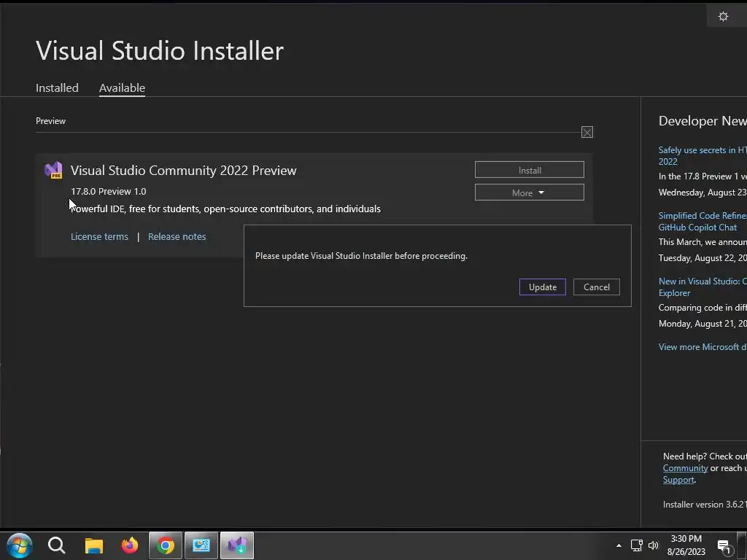Image resolution: width=747 pixels, height=560 pixels.
Task: Select the Visual Studio Installer taskbar icon
Action: 237,545
